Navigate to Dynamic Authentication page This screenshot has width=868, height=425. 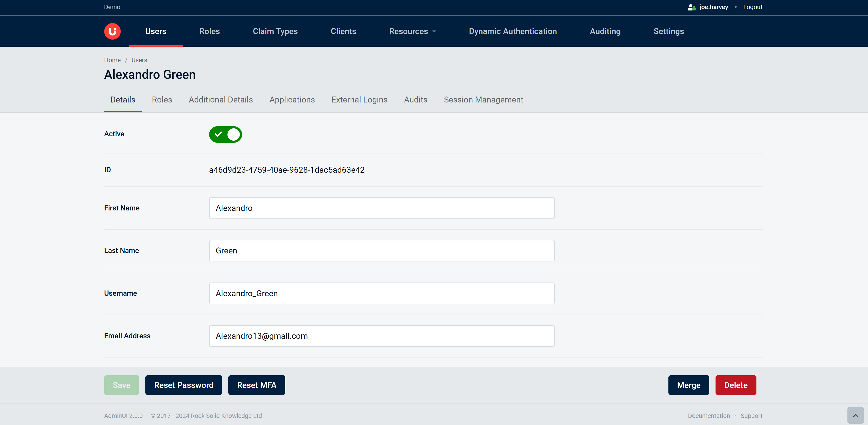click(x=513, y=31)
